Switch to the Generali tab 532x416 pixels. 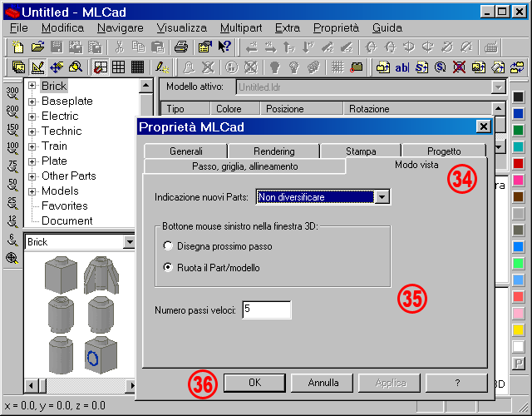(x=186, y=151)
